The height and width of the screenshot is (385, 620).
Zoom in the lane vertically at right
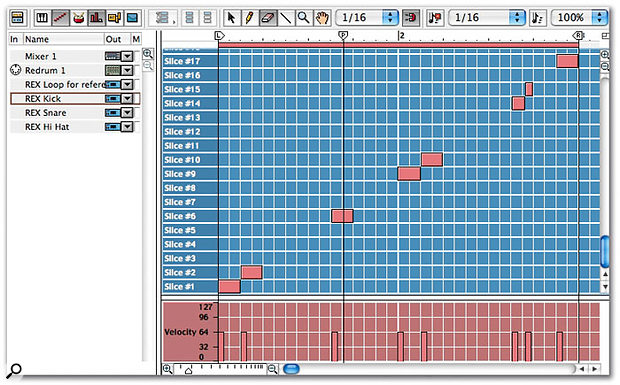[605, 55]
